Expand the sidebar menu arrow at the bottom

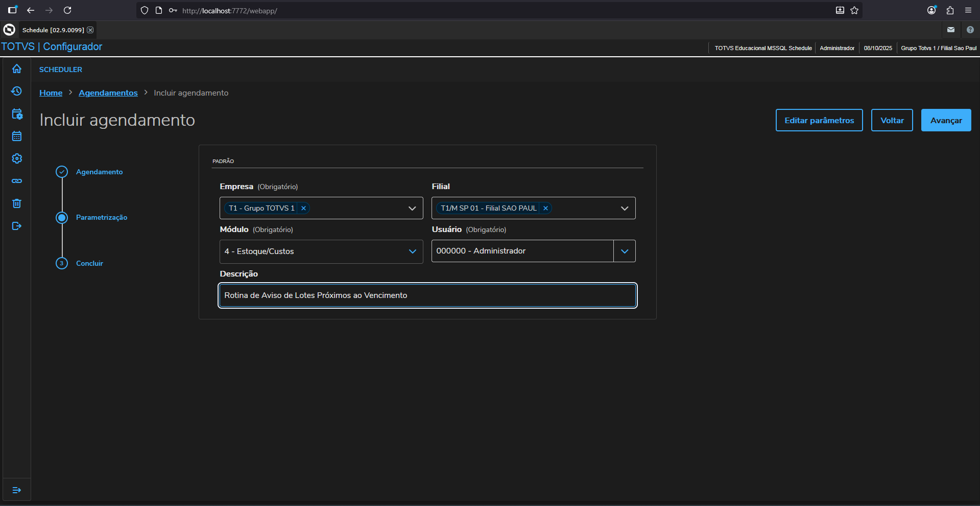17,490
